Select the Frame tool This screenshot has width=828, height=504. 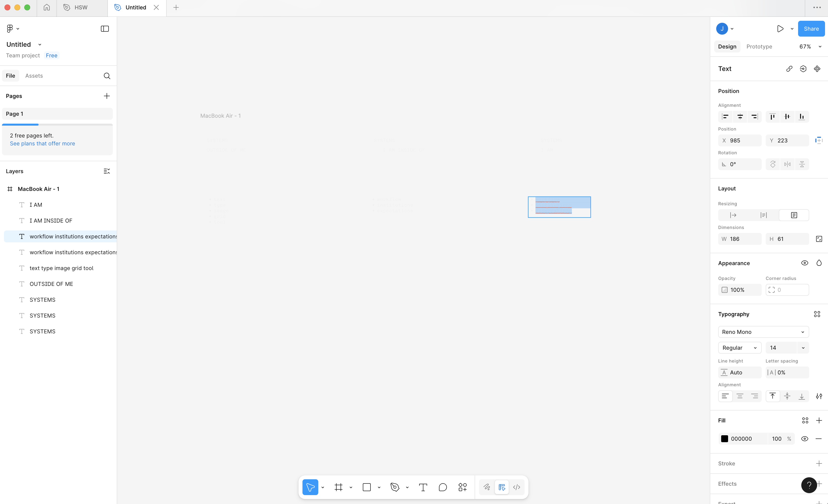[x=339, y=487]
